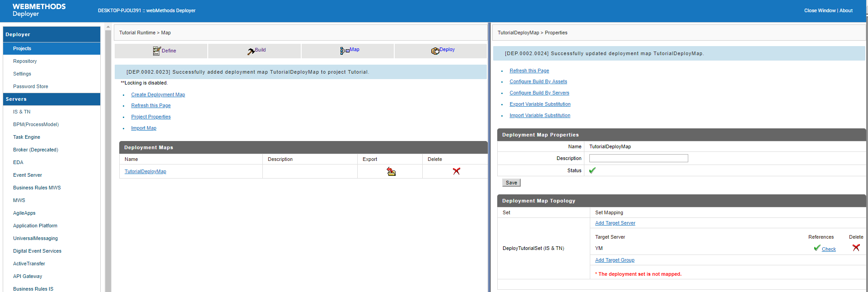Delete target server YM red X
868x292 pixels.
(856, 248)
